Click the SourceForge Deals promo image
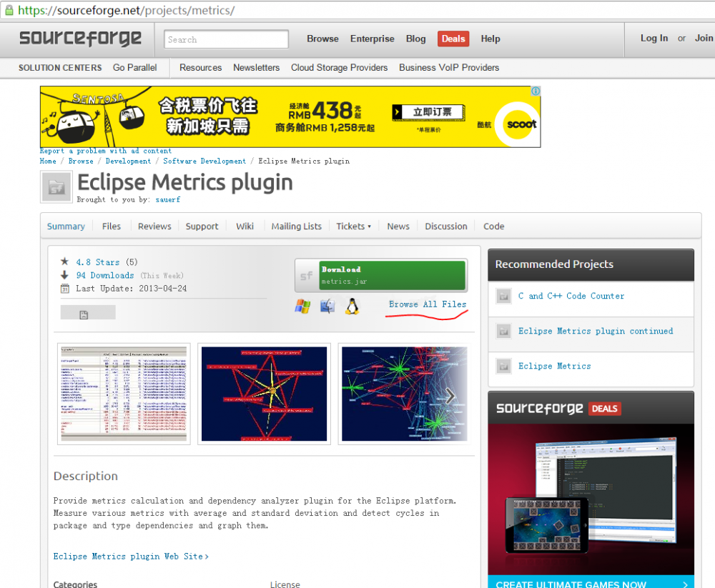 pyautogui.click(x=591, y=499)
